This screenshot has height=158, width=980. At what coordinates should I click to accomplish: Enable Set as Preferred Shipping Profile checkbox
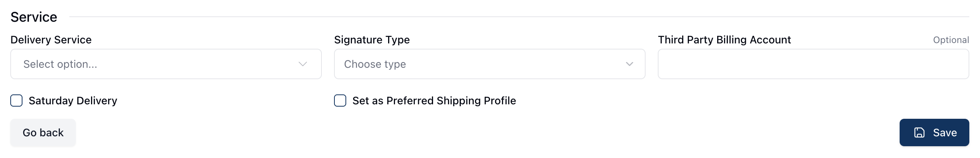click(x=340, y=101)
